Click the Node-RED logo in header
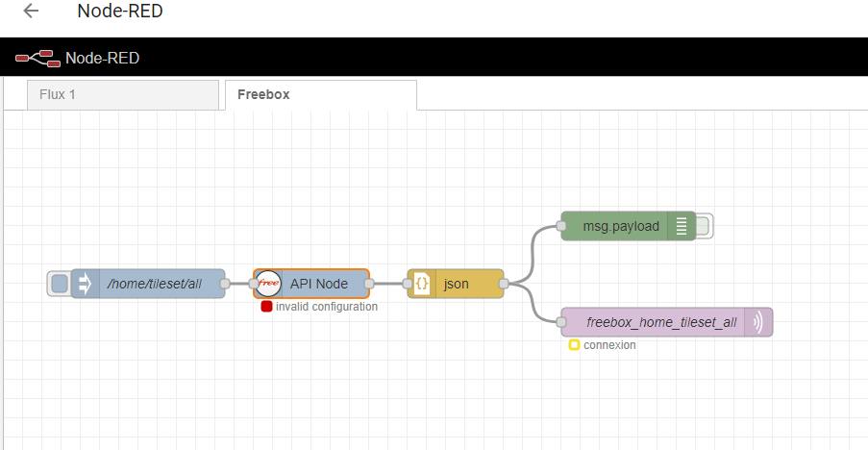The width and height of the screenshot is (868, 450). coord(37,58)
